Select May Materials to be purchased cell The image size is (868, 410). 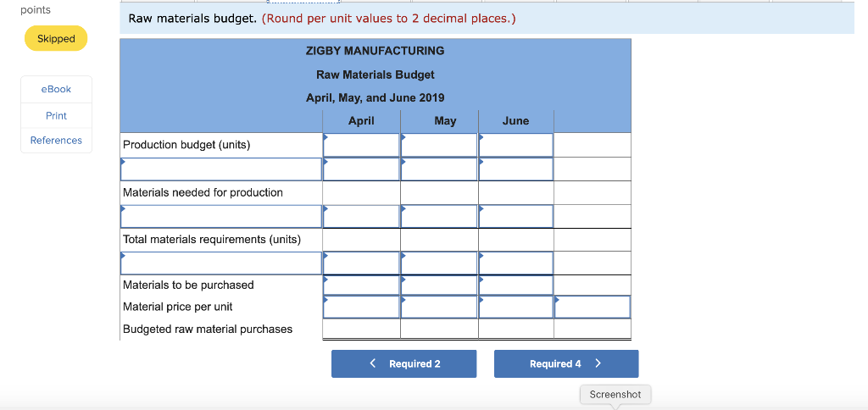click(x=439, y=285)
